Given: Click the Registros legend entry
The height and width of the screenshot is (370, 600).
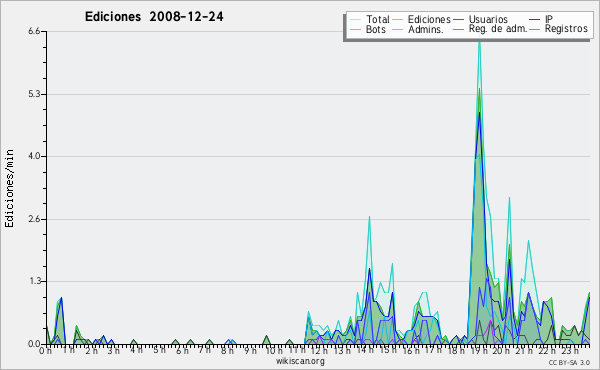Looking at the screenshot, I should coord(566,29).
